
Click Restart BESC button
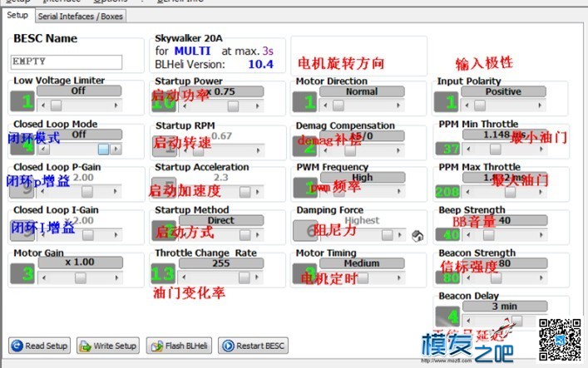pos(254,346)
